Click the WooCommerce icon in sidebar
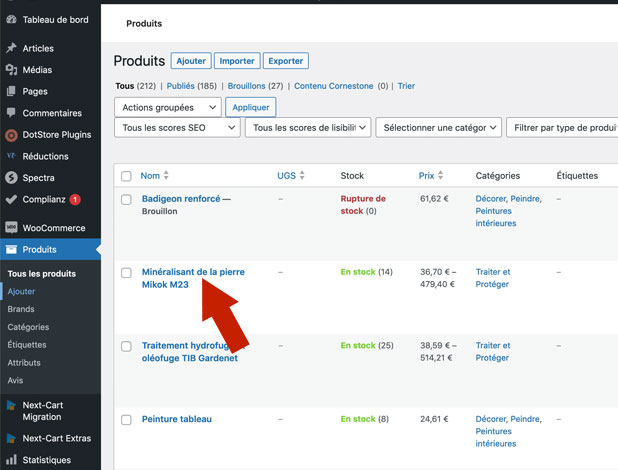 (x=11, y=228)
